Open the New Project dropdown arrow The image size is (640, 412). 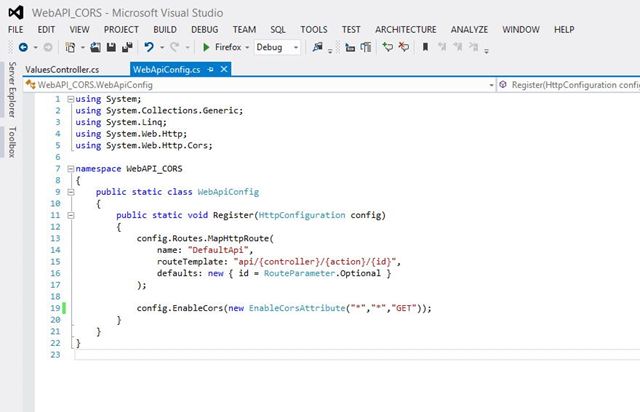coord(82,48)
